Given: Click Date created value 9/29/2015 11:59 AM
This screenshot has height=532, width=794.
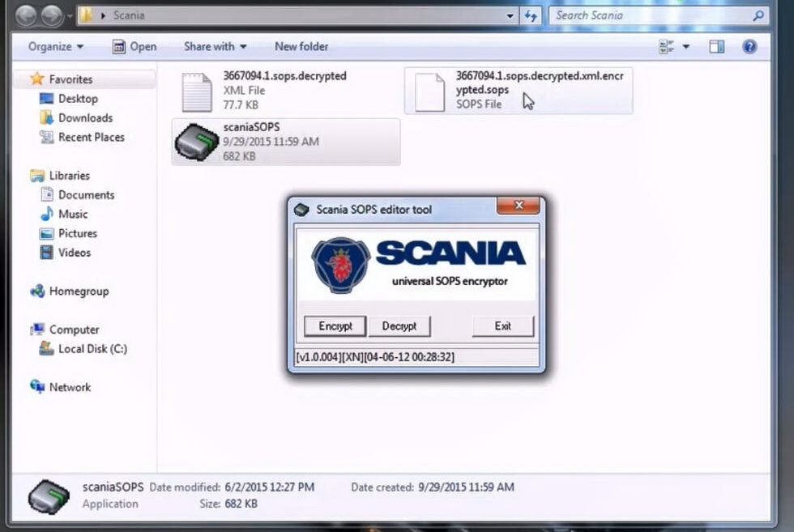Looking at the screenshot, I should pyautogui.click(x=466, y=487).
